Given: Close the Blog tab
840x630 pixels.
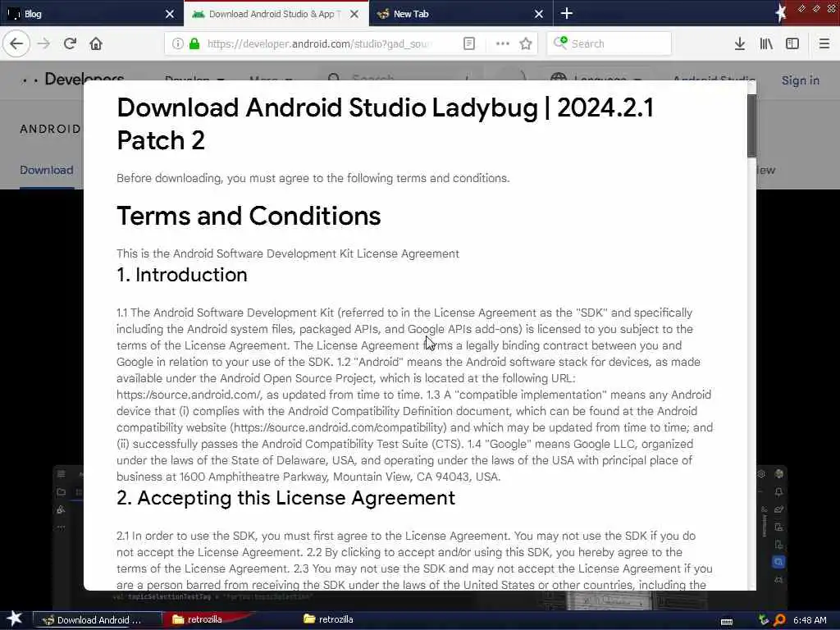Looking at the screenshot, I should coord(170,14).
